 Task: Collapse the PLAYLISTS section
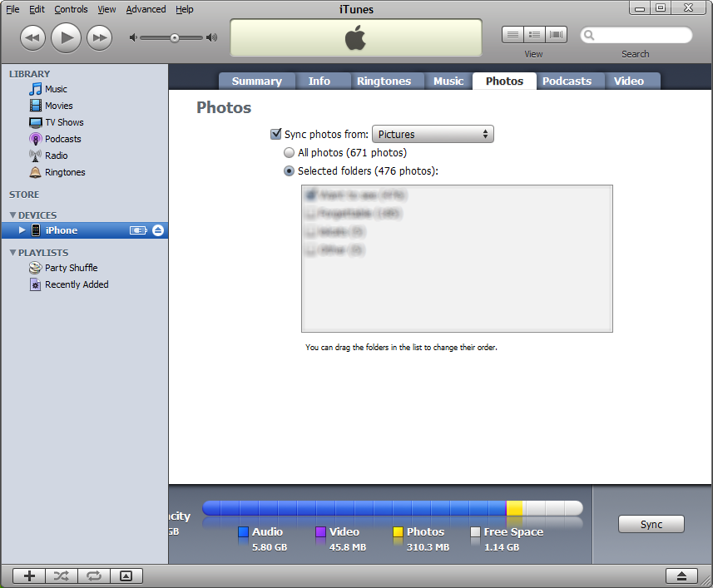click(12, 252)
